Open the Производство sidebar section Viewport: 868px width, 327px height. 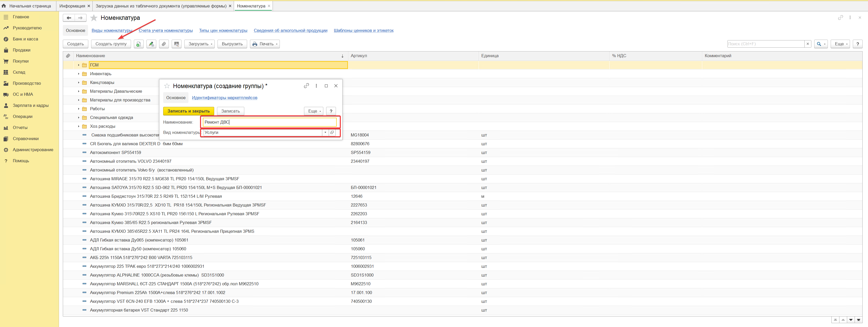tap(27, 83)
